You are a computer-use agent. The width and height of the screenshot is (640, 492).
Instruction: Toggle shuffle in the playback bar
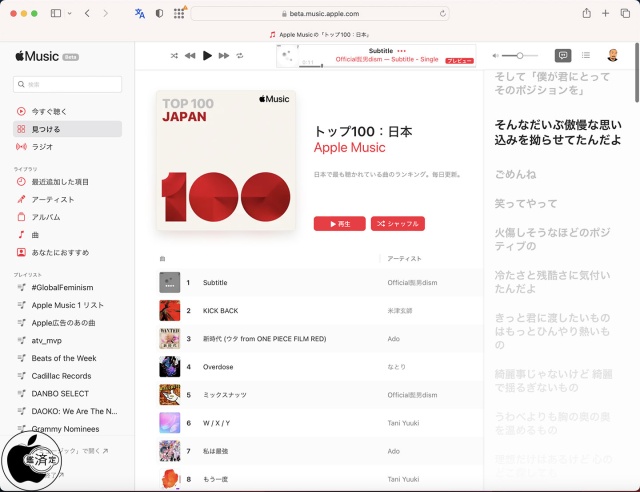174,56
